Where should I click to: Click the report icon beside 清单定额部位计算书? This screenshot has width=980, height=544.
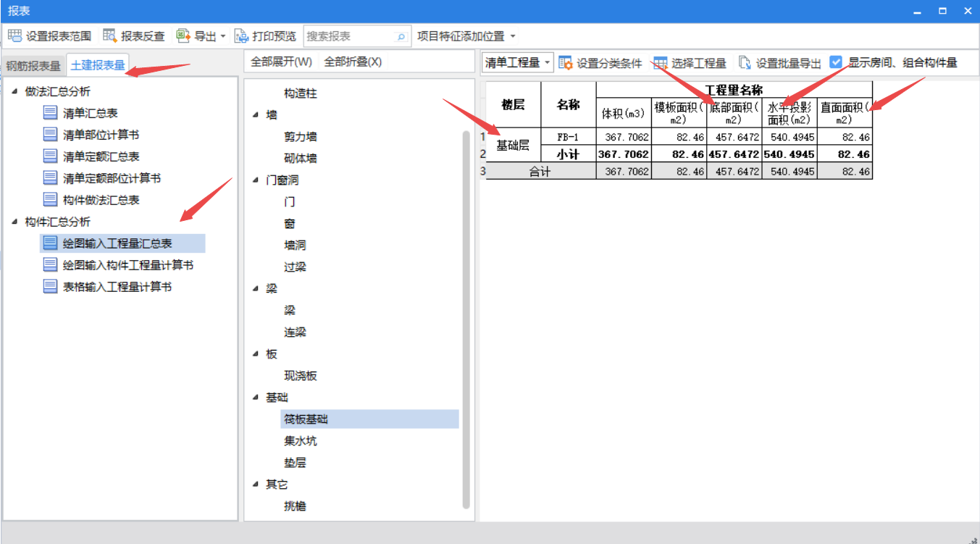click(50, 177)
